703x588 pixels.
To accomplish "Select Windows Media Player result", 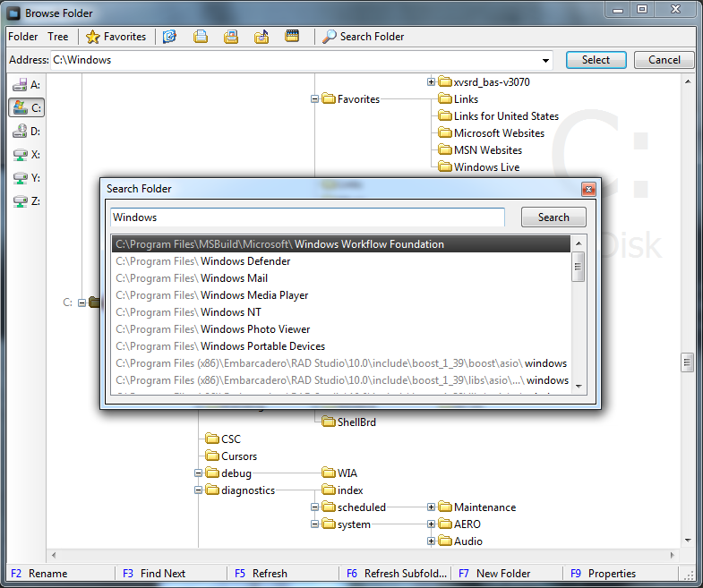I will click(x=341, y=295).
